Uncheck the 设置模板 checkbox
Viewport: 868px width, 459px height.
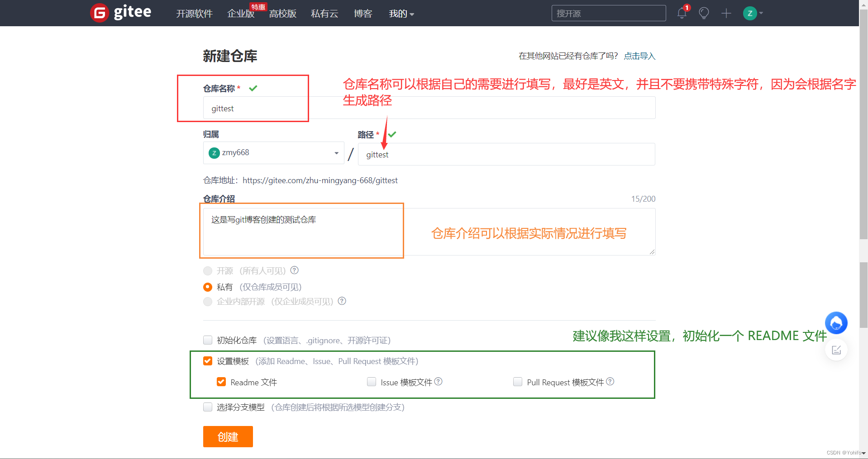coord(208,361)
